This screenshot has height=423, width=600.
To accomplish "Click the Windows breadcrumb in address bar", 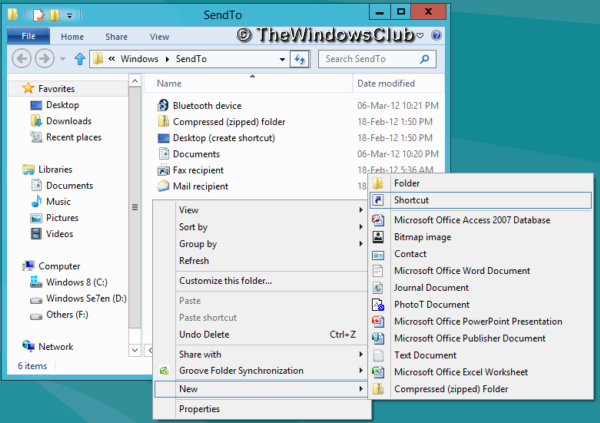I will pos(139,59).
